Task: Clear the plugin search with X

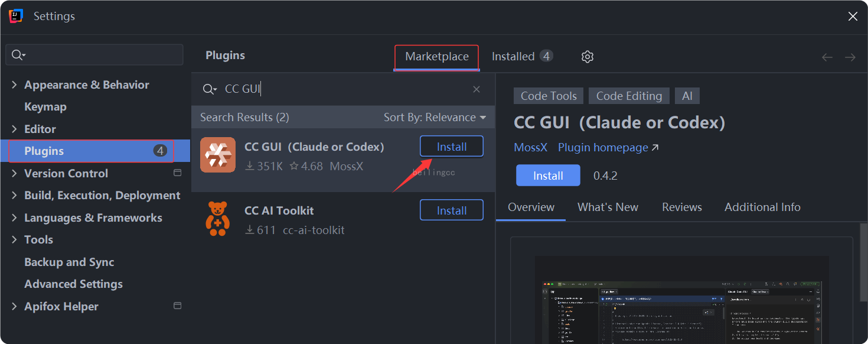Action: pyautogui.click(x=477, y=89)
